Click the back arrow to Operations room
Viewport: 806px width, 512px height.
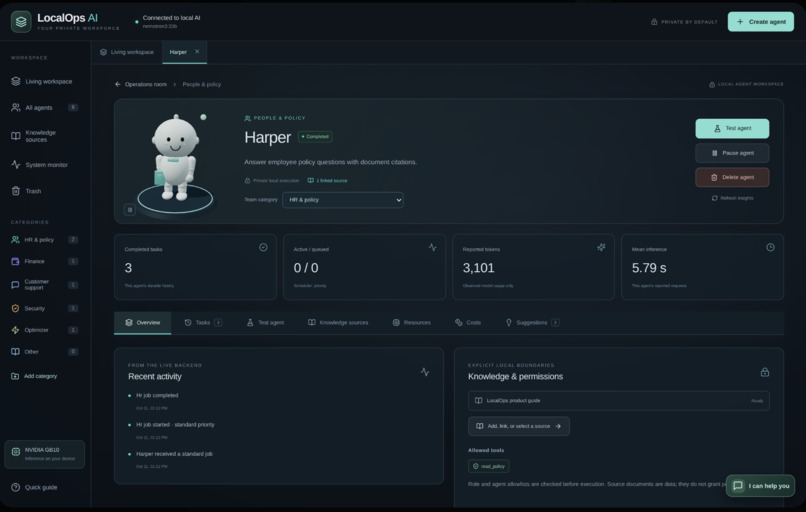pos(118,84)
